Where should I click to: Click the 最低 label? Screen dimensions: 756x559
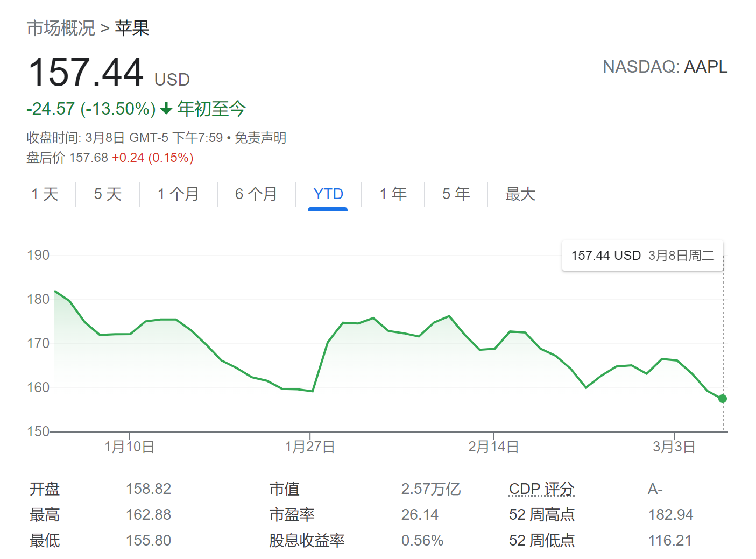pos(45,540)
